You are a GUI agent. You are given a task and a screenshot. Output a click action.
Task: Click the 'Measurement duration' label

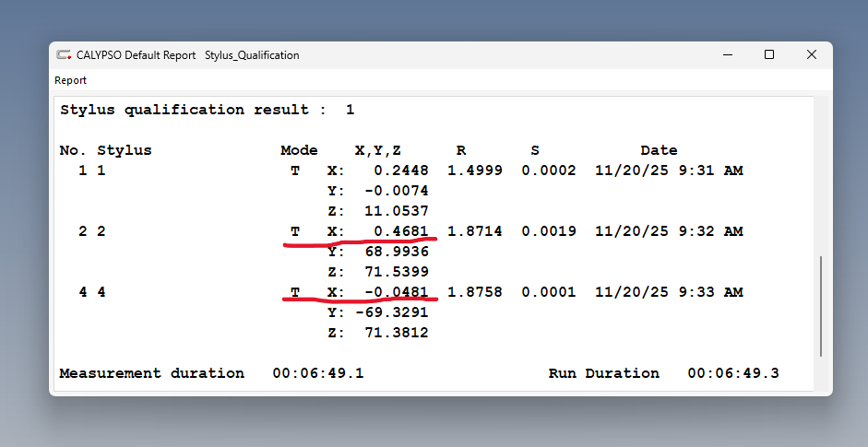151,373
